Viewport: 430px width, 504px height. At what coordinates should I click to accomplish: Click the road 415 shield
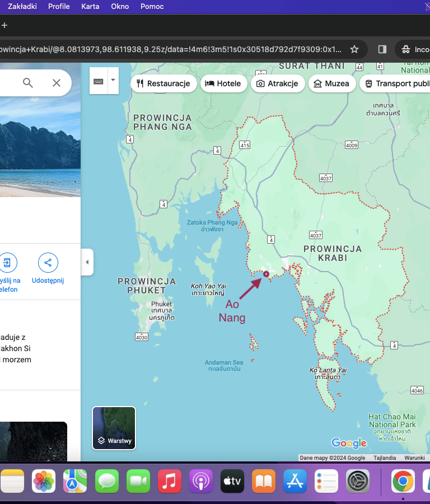pyautogui.click(x=245, y=145)
